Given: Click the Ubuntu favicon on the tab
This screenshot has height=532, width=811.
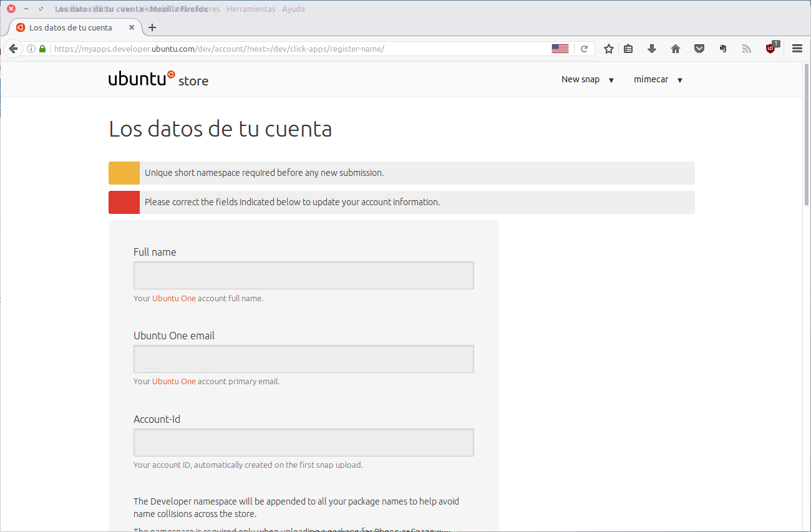Looking at the screenshot, I should coord(21,27).
